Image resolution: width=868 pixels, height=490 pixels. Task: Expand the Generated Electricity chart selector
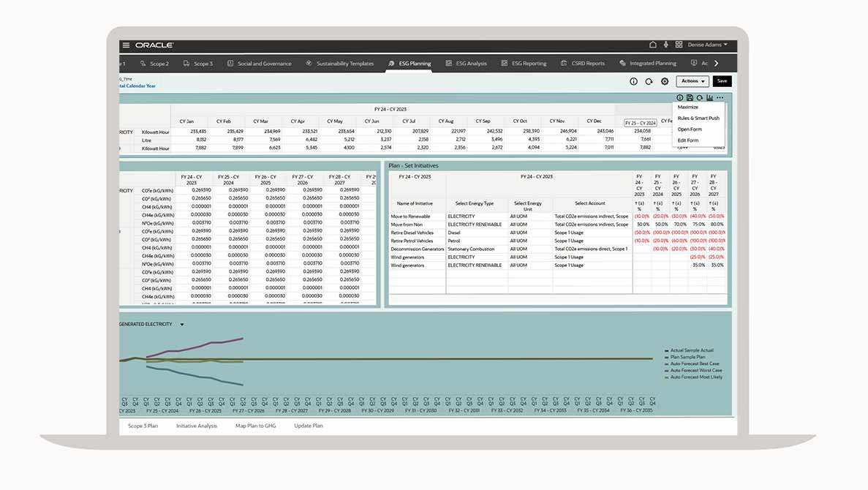tap(182, 324)
